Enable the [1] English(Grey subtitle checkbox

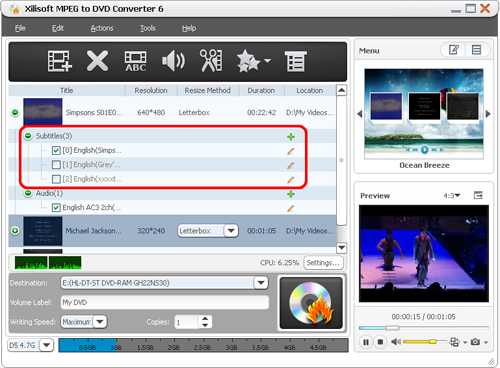point(56,165)
